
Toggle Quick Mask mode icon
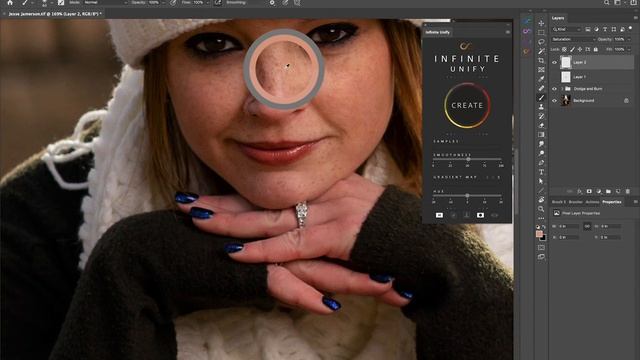[541, 248]
